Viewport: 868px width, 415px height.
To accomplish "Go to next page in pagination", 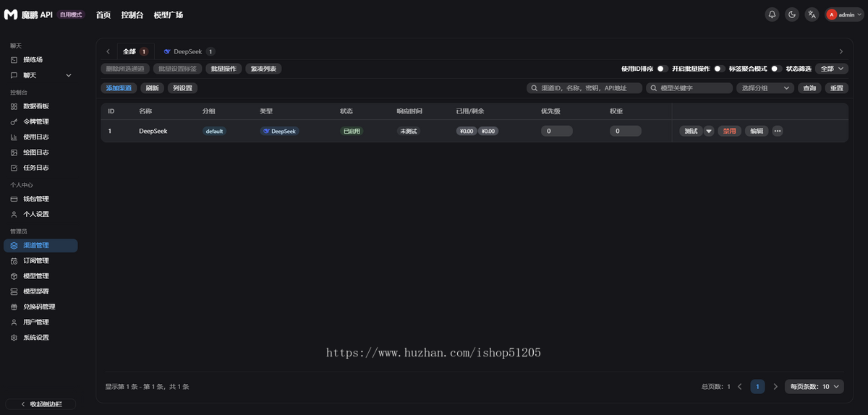I will (775, 387).
